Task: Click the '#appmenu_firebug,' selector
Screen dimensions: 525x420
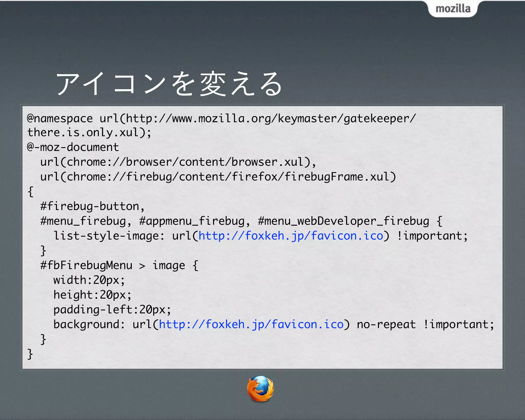Action: point(195,221)
